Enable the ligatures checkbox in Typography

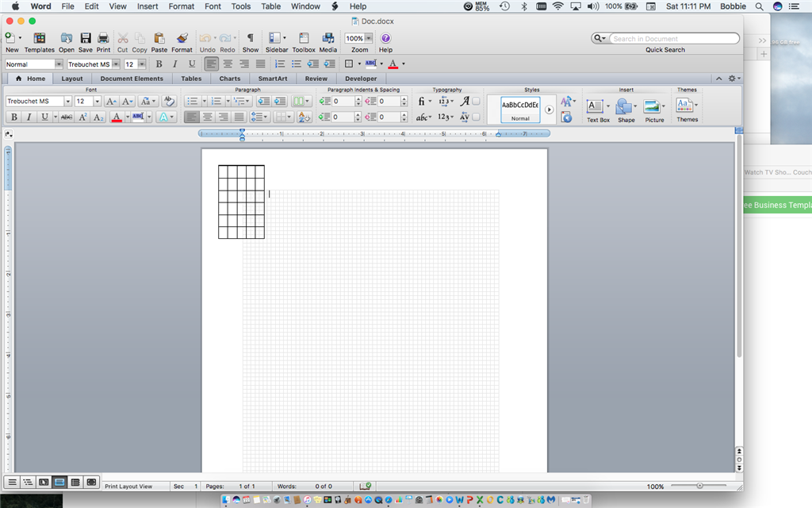476,102
